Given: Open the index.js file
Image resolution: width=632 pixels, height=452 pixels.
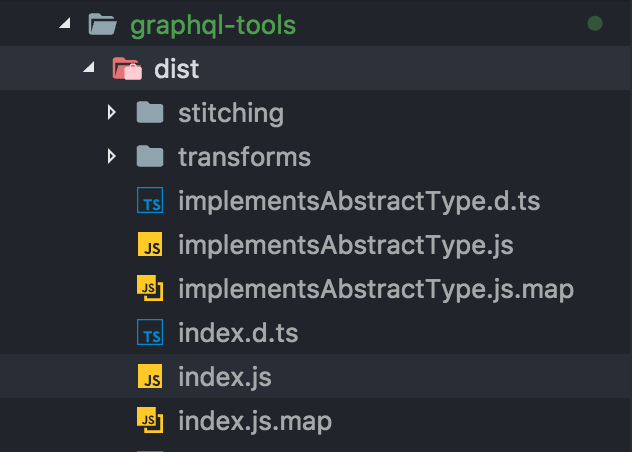Looking at the screenshot, I should pos(225,377).
